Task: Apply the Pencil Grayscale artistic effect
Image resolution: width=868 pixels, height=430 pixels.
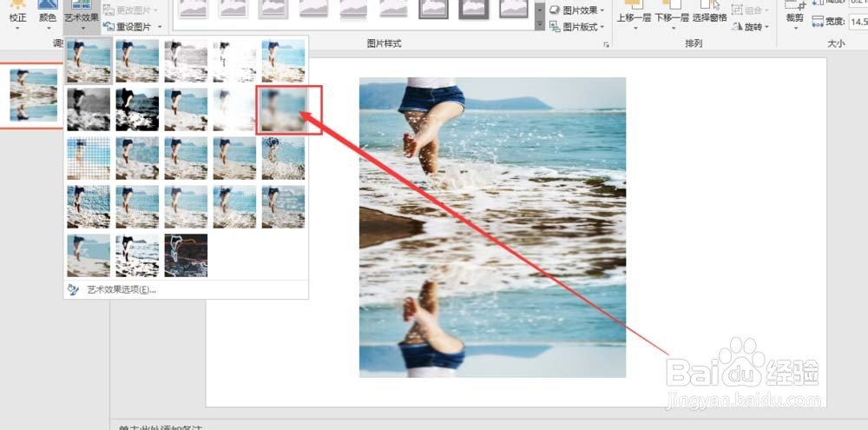Action: pos(186,61)
